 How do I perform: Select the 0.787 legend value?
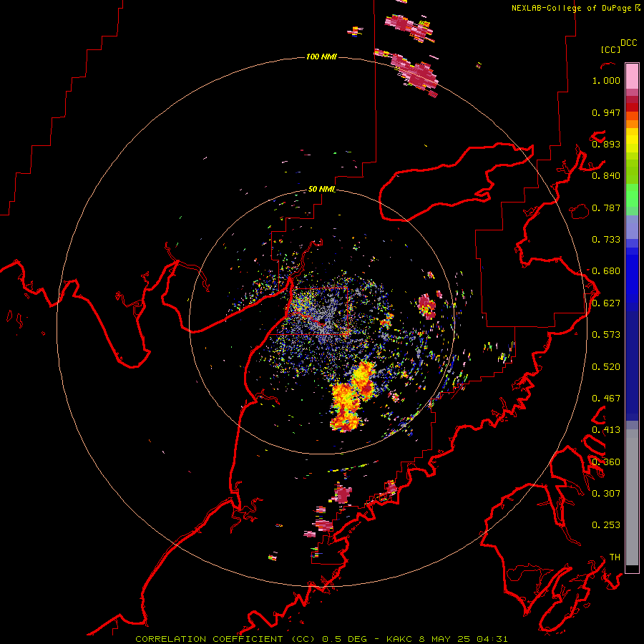606,208
